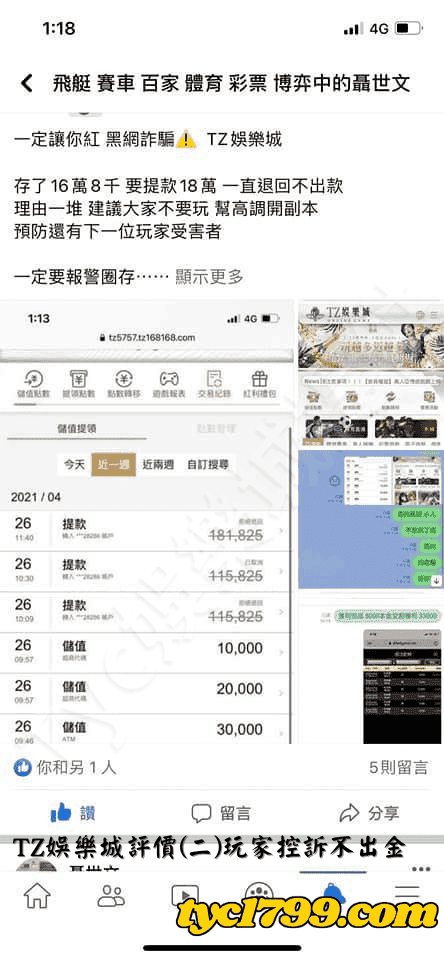Image resolution: width=444 pixels, height=960 pixels.
Task: Open the 留言 comment button
Action: point(221,813)
